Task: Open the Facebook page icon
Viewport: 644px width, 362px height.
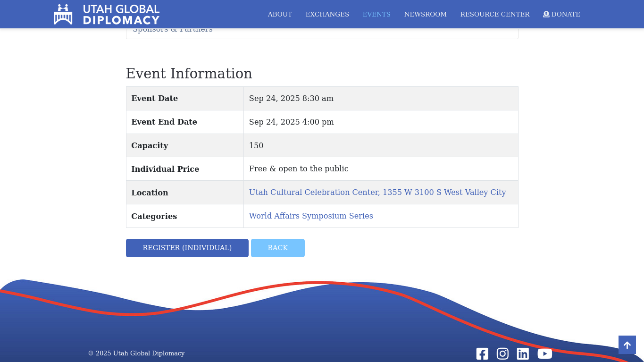Action: [x=482, y=354]
